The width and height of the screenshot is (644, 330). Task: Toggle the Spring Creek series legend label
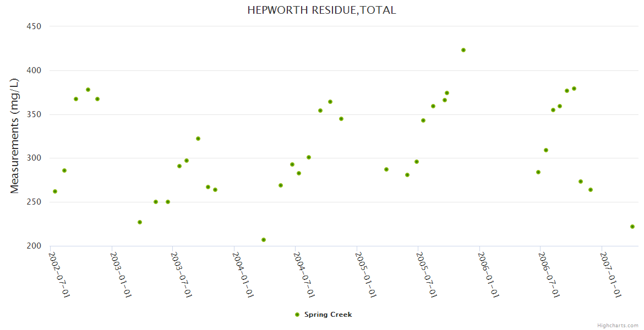click(x=328, y=315)
